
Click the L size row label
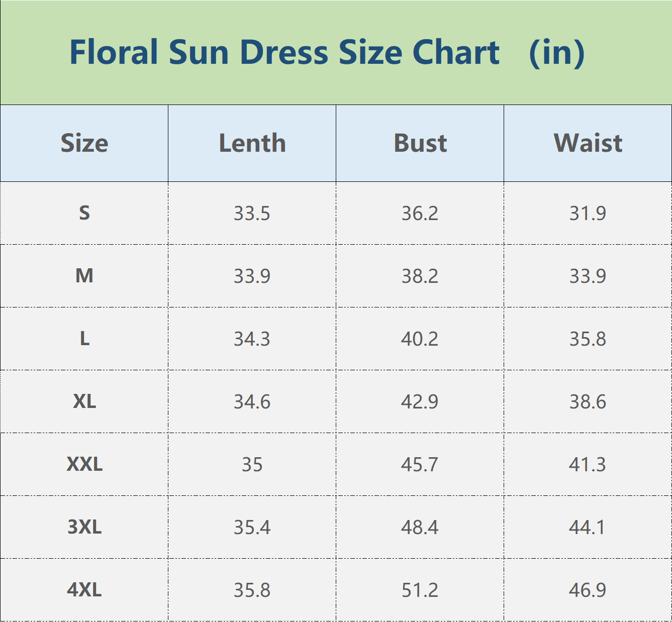click(x=84, y=339)
